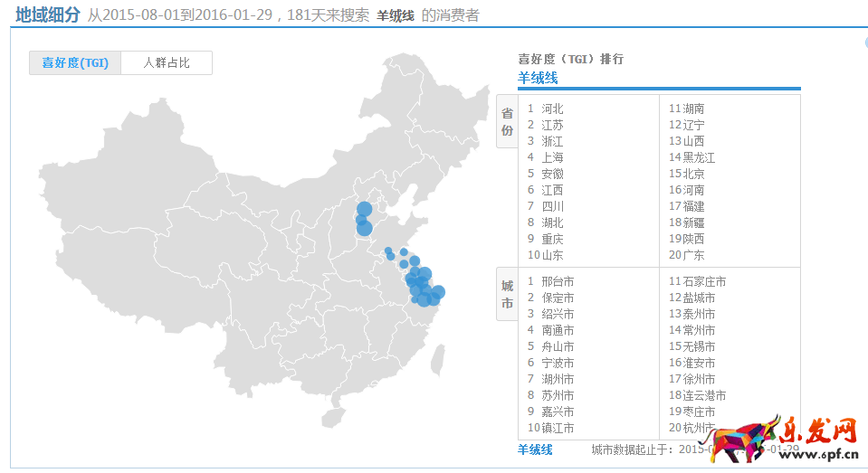Select 河北 in the province ranking
Image resolution: width=868 pixels, height=473 pixels.
coord(552,109)
